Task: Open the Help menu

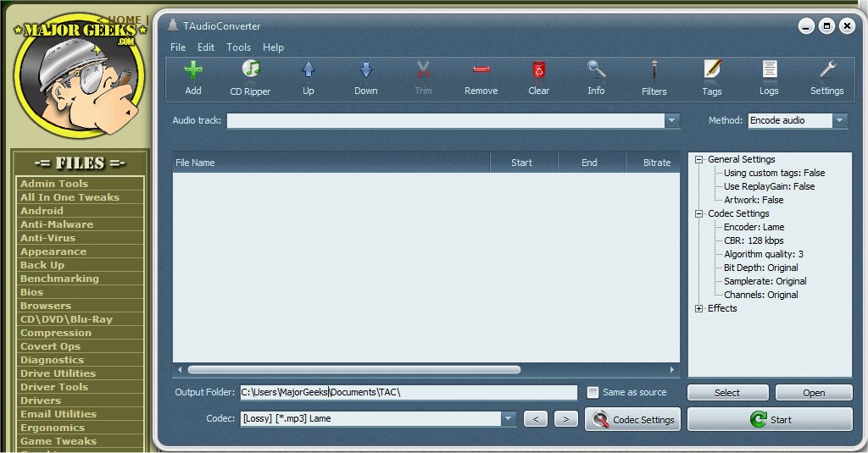Action: coord(273,47)
